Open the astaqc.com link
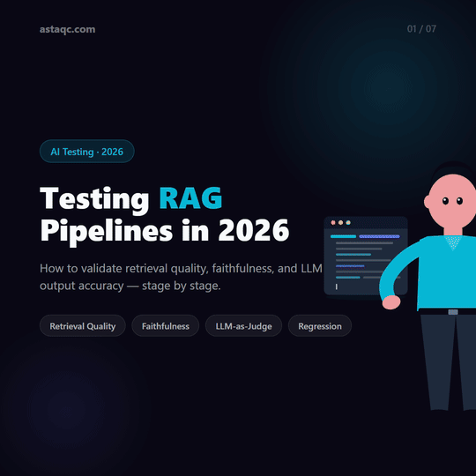Image resolution: width=476 pixels, height=476 pixels. (x=67, y=29)
